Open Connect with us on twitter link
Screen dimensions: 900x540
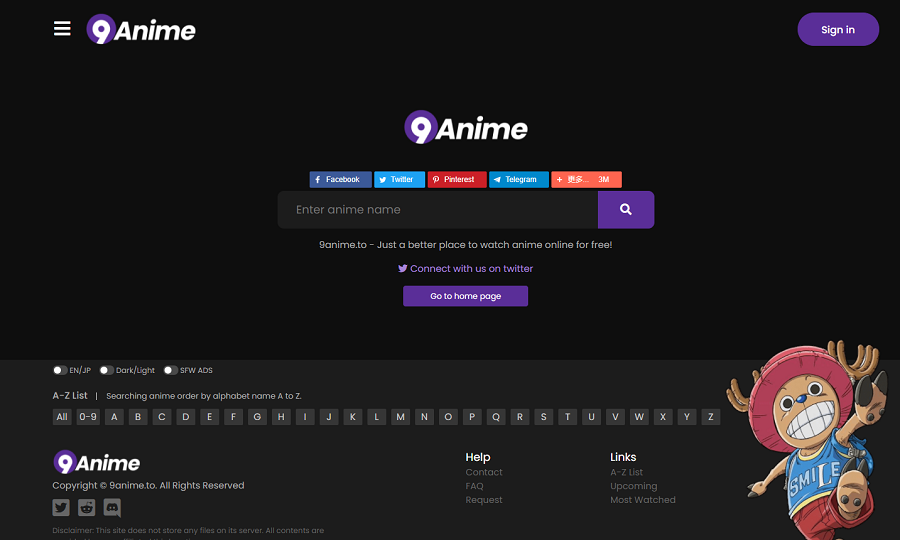click(x=465, y=269)
